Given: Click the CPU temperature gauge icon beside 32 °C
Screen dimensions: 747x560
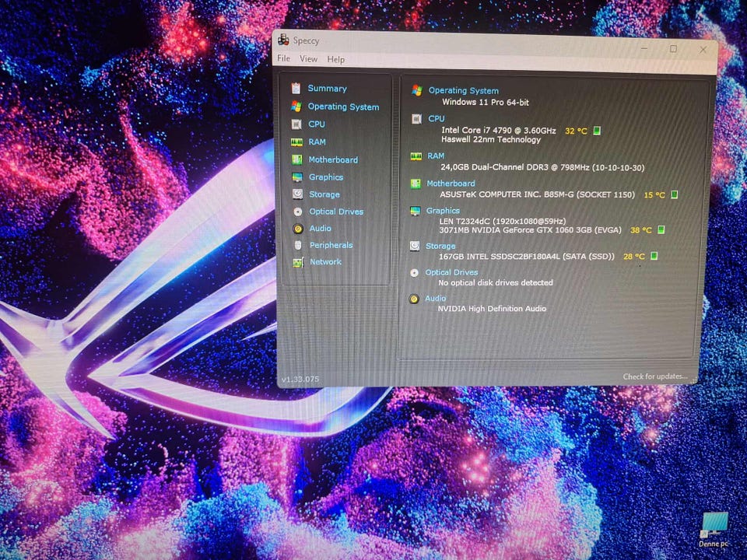Looking at the screenshot, I should (597, 131).
